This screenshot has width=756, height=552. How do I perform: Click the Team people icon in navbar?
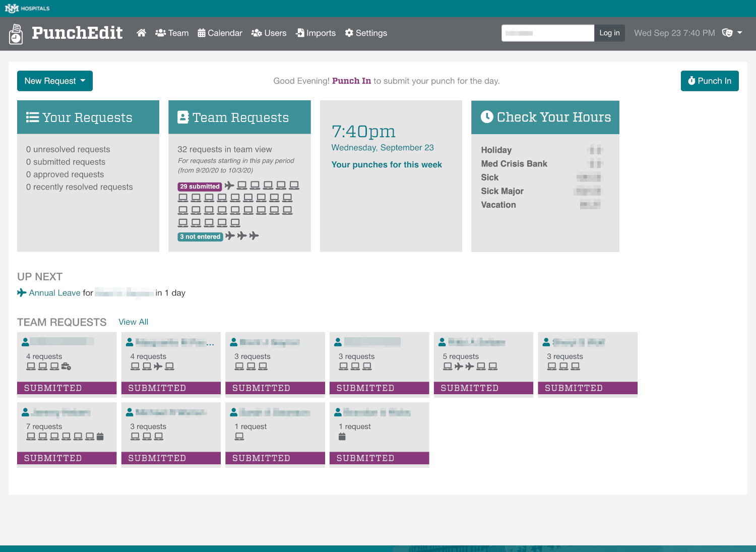pyautogui.click(x=161, y=33)
